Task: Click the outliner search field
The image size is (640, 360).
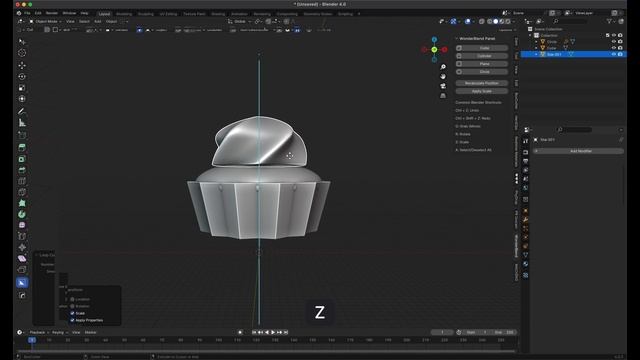Action: (x=571, y=21)
